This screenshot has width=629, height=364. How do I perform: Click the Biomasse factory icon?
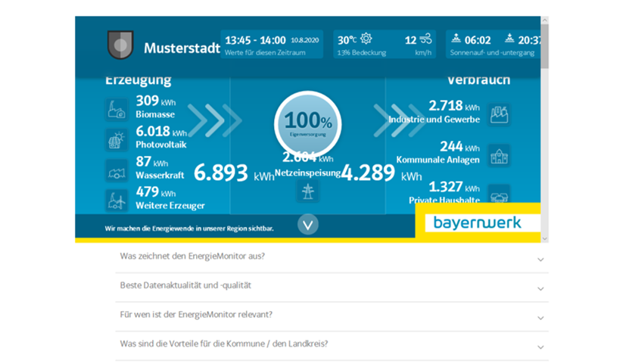pyautogui.click(x=117, y=110)
